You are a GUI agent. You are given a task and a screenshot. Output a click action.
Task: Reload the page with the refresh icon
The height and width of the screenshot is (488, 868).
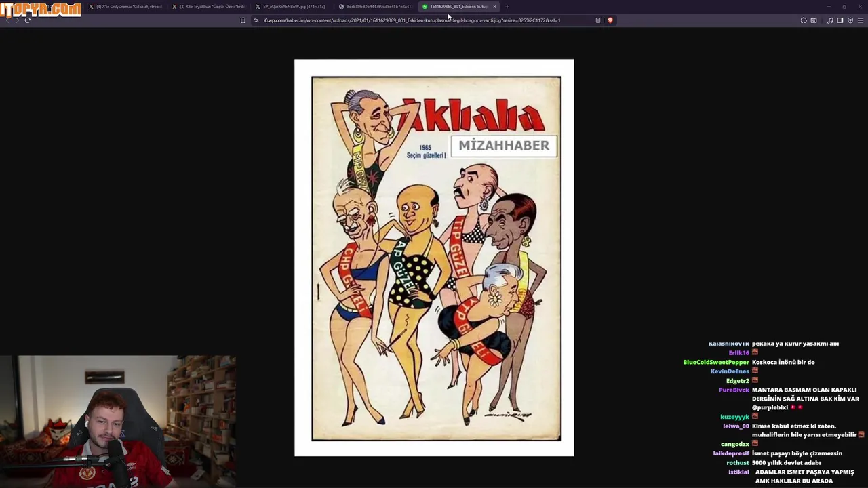(x=28, y=20)
